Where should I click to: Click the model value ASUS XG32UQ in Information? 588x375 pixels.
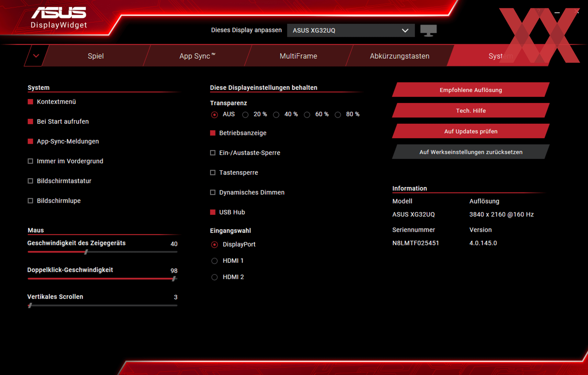tap(413, 214)
